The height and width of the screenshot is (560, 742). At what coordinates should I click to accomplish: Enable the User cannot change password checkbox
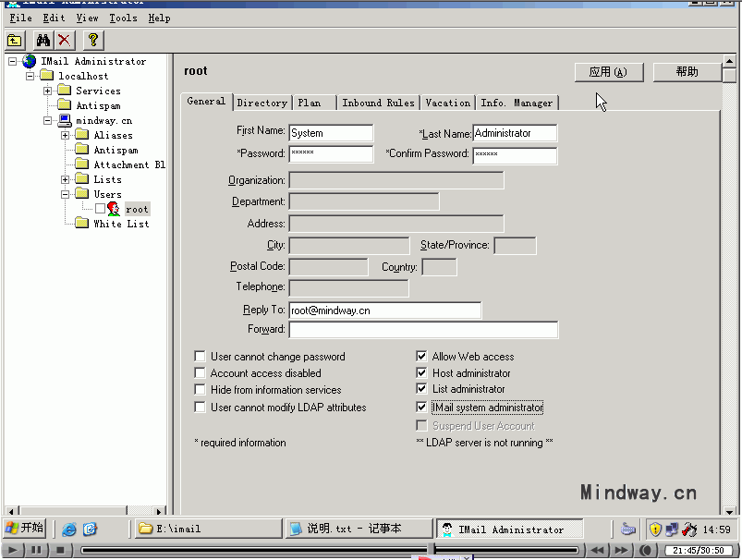pos(200,356)
